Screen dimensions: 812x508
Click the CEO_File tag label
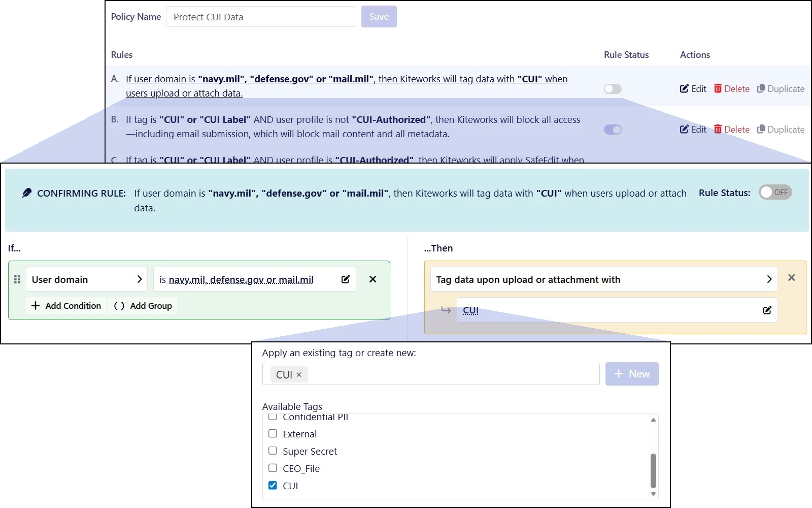(301, 468)
